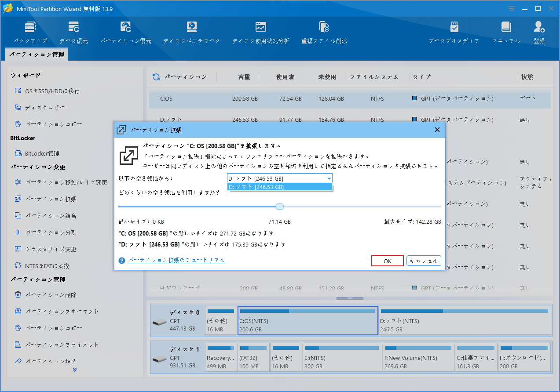The width and height of the screenshot is (560, 392).
Task: Select the D:ソフト row in table
Action: pyautogui.click(x=350, y=119)
